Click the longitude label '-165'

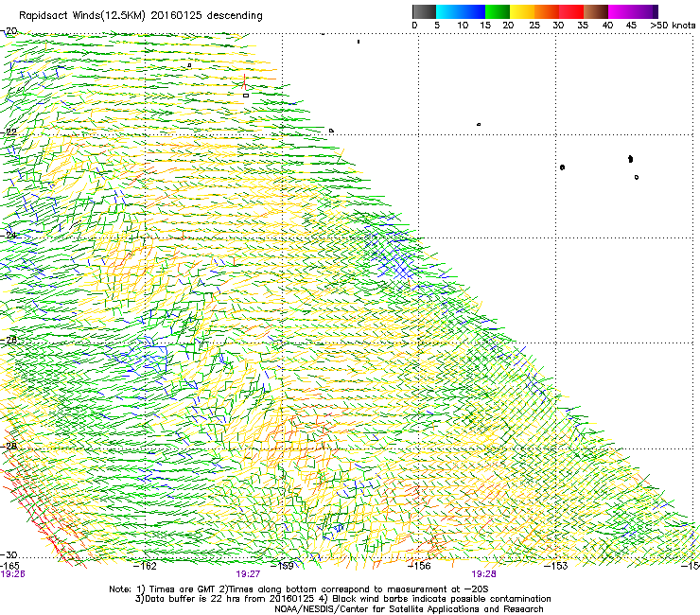coord(9,566)
